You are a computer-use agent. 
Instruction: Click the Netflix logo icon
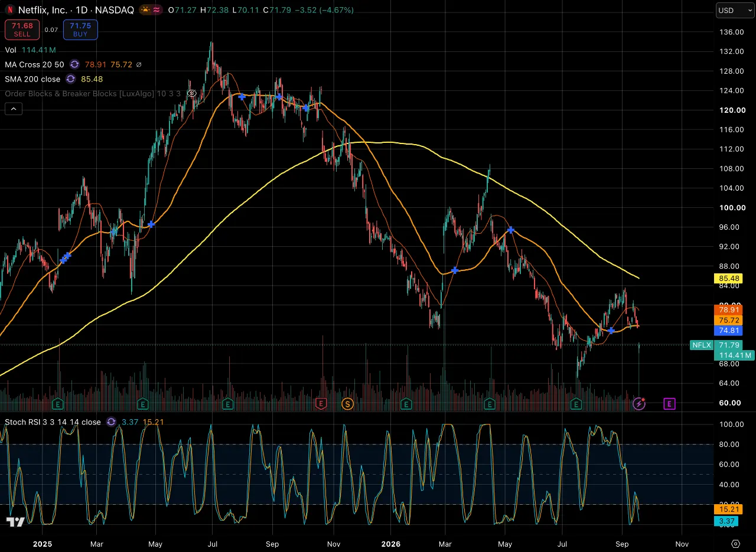pos(10,10)
